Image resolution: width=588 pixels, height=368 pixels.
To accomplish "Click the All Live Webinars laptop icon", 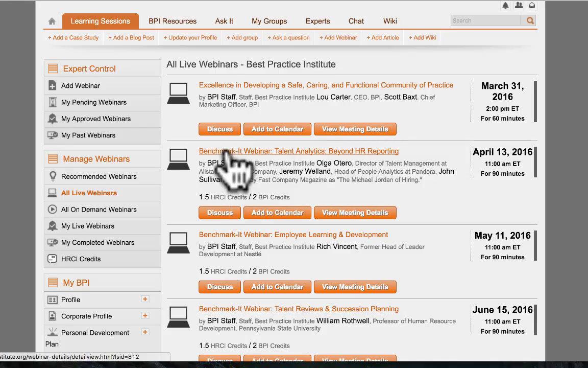I will [53, 193].
